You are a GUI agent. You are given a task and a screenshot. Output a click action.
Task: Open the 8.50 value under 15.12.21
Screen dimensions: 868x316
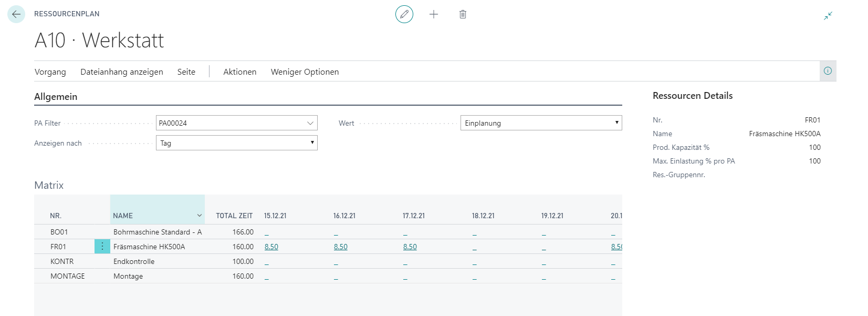click(271, 247)
